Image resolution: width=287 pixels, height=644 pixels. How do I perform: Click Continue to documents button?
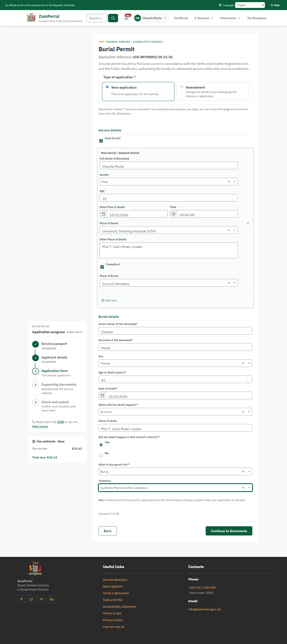coord(229,531)
